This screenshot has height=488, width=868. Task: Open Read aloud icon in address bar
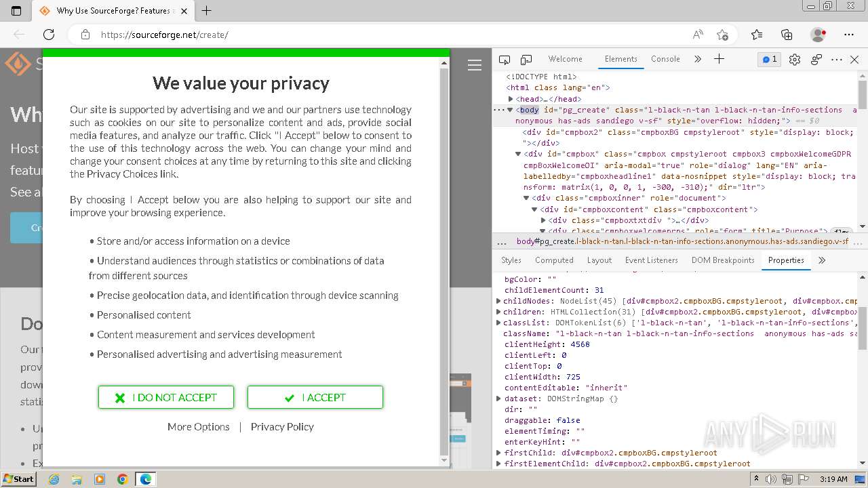click(x=698, y=35)
